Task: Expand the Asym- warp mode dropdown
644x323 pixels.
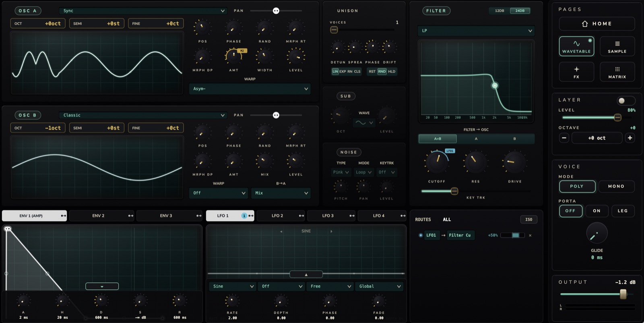Action: 250,89
